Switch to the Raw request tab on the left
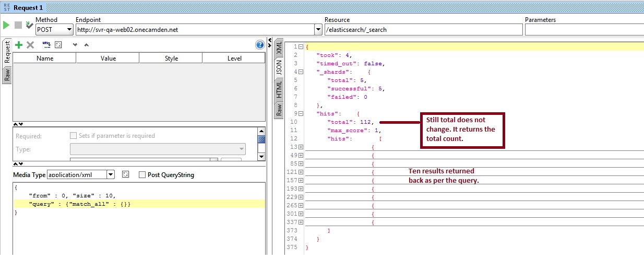Viewport: 644px width, 259px height. (7, 75)
